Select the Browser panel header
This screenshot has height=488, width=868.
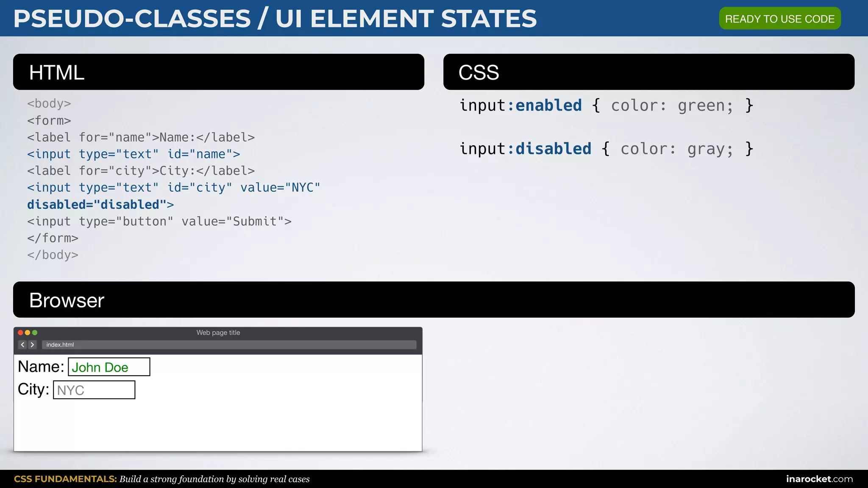434,300
